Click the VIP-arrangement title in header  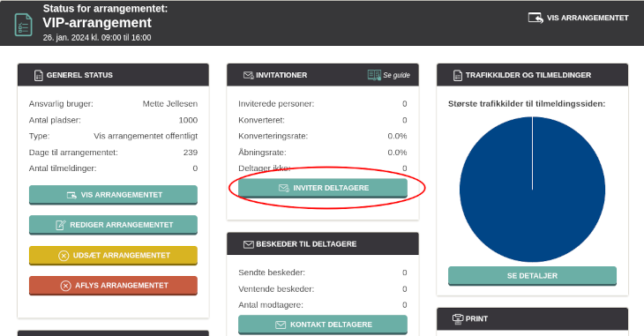tap(97, 23)
